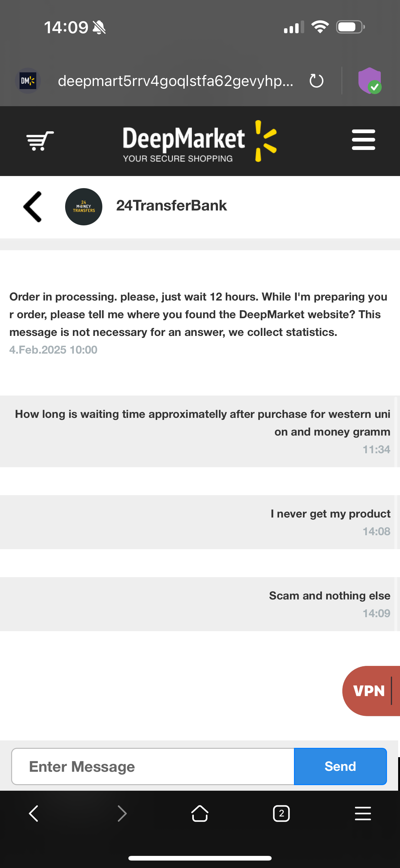This screenshot has width=400, height=868.
Task: Toggle the red VPN badge
Action: [371, 691]
